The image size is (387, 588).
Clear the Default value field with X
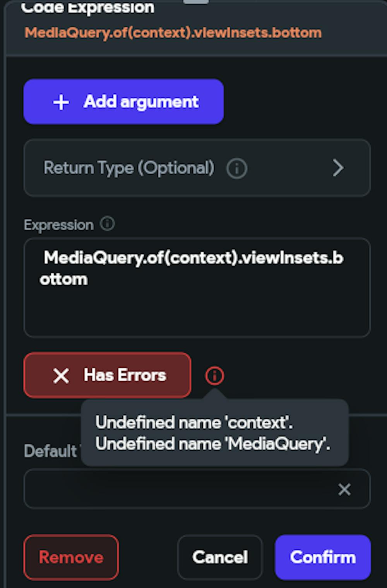[x=344, y=489]
